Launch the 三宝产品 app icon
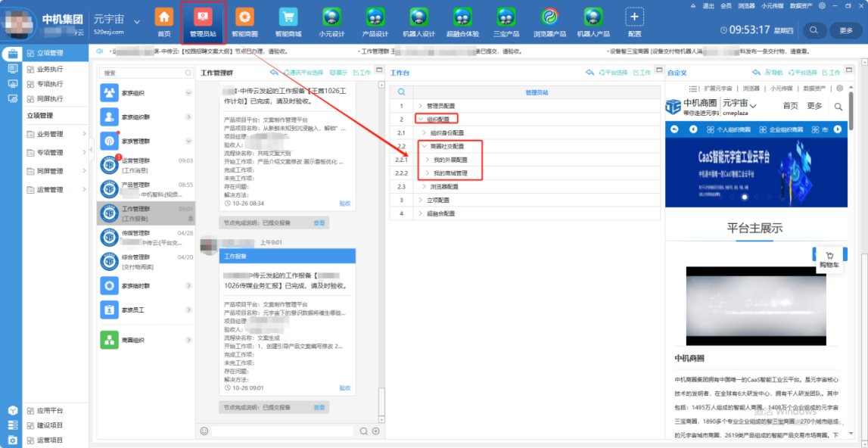Screen dimensions: 868x448 pyautogui.click(x=506, y=17)
